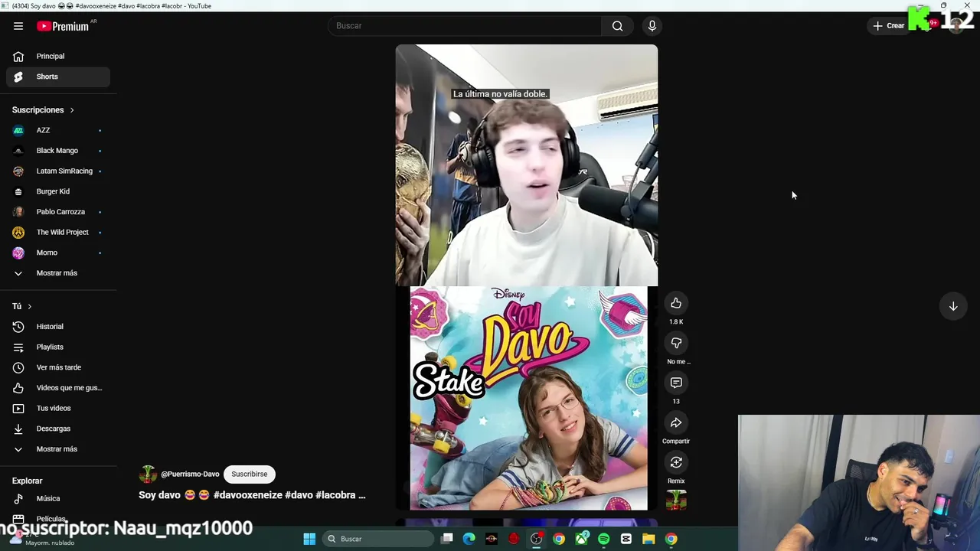Open @Puerrismo-Davo channel name
This screenshot has height=551, width=980.
[190, 474]
